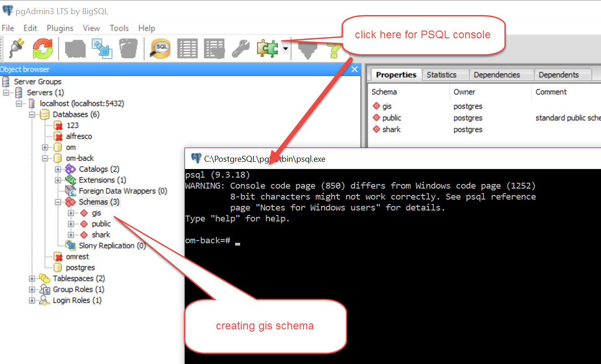Select the shark schema in Properties panel
Screen dimensions: 601x364
tap(391, 129)
